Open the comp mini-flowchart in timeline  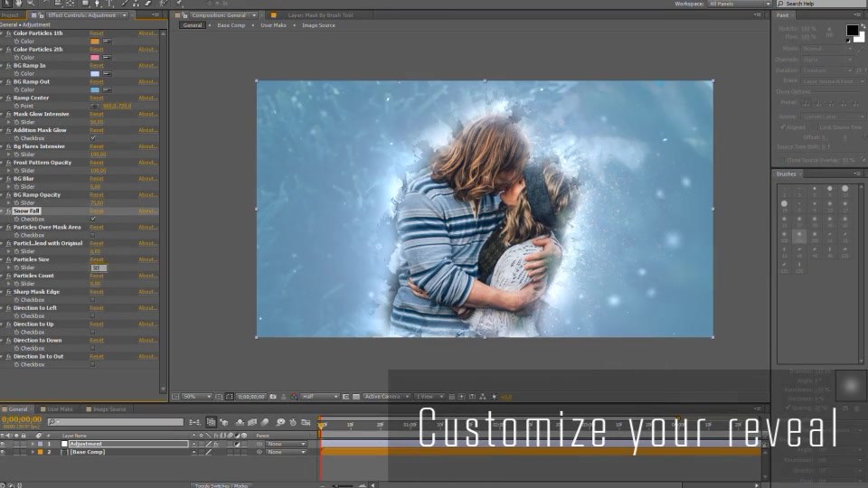click(x=195, y=422)
